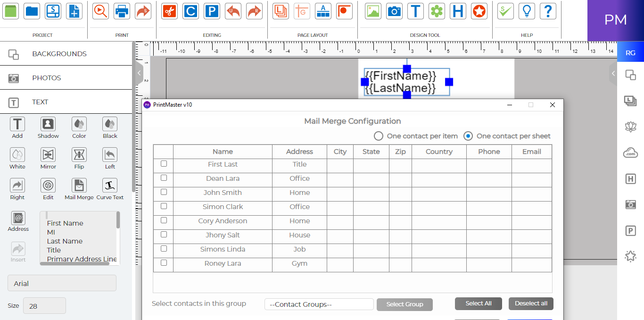Click the Address column header

click(x=299, y=152)
